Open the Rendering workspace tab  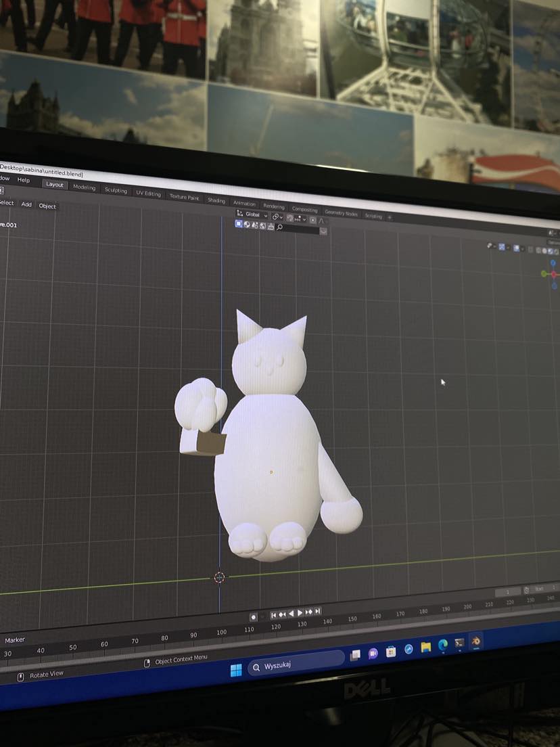tap(274, 206)
